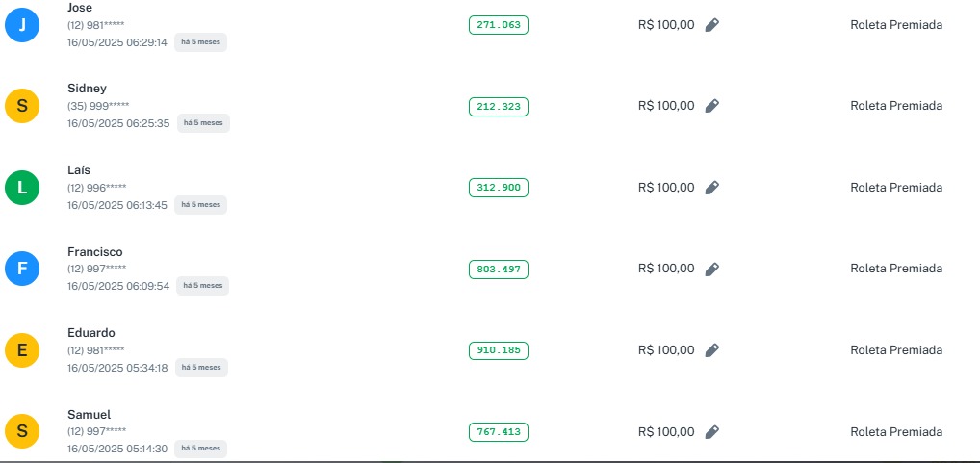Click Jose's blue J avatar
Viewport: 980px width, 463px height.
pos(22,25)
